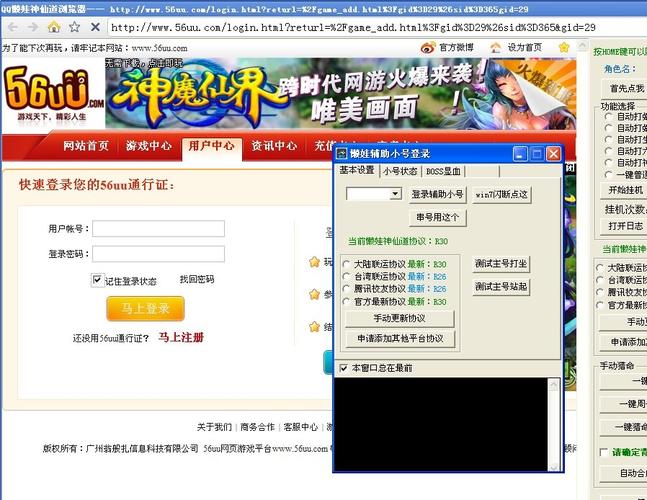The image size is (647, 500).
Task: Select 官方最新协议 radio in the dialog
Action: (347, 302)
